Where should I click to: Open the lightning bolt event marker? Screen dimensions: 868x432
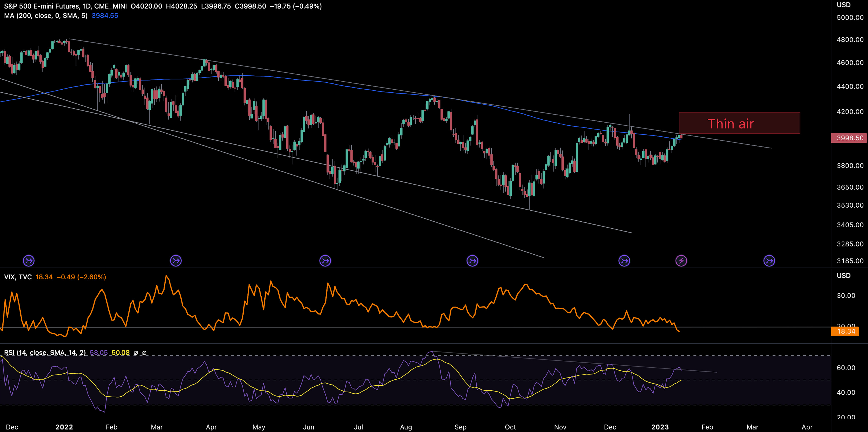pyautogui.click(x=681, y=261)
